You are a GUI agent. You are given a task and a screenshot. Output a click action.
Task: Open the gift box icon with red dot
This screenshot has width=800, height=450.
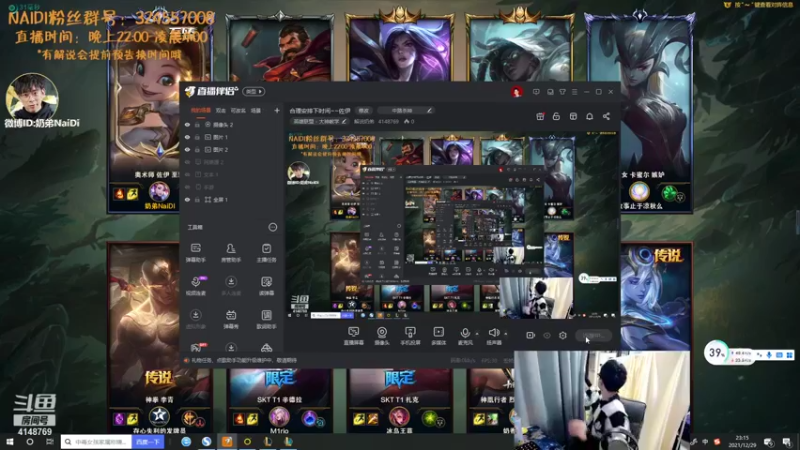tap(540, 116)
